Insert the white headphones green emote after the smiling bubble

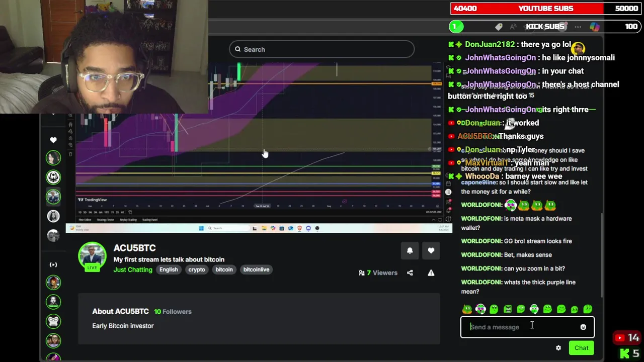click(x=534, y=309)
